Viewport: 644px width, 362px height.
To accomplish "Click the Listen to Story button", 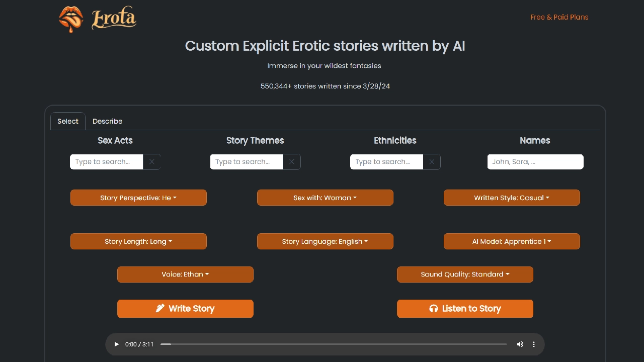I will [x=465, y=309].
